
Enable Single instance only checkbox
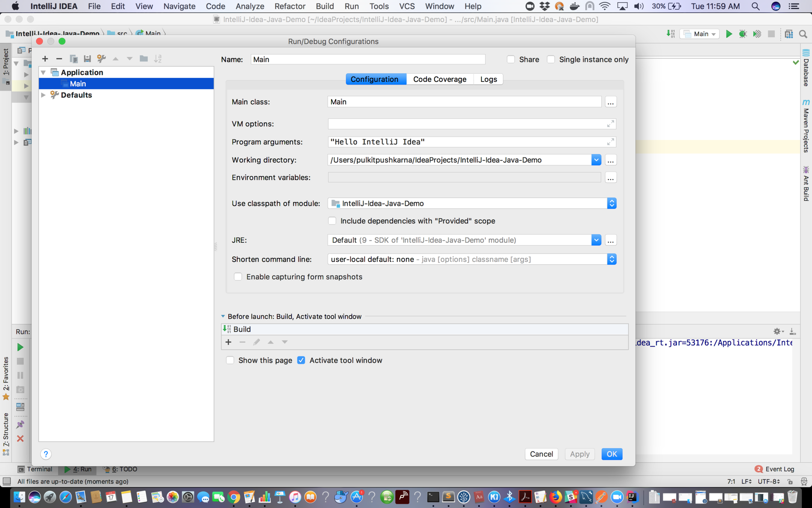pyautogui.click(x=551, y=59)
